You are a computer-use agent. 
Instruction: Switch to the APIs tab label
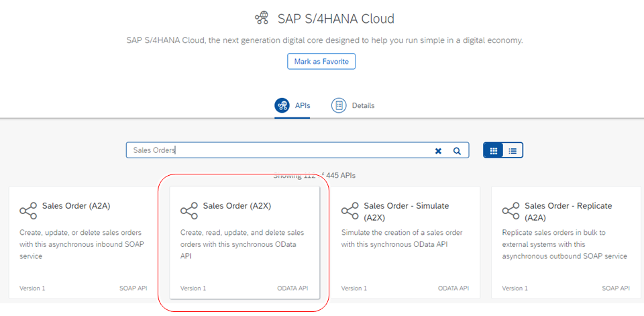click(303, 105)
